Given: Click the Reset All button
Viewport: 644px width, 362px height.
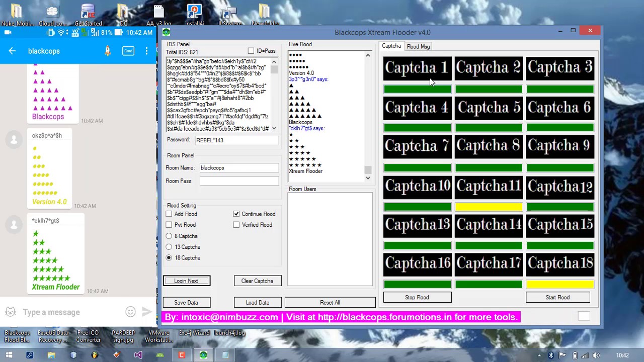Looking at the screenshot, I should click(x=330, y=302).
